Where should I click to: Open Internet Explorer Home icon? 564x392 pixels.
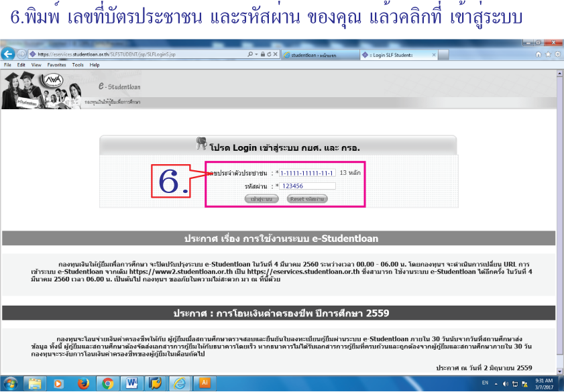tap(539, 54)
